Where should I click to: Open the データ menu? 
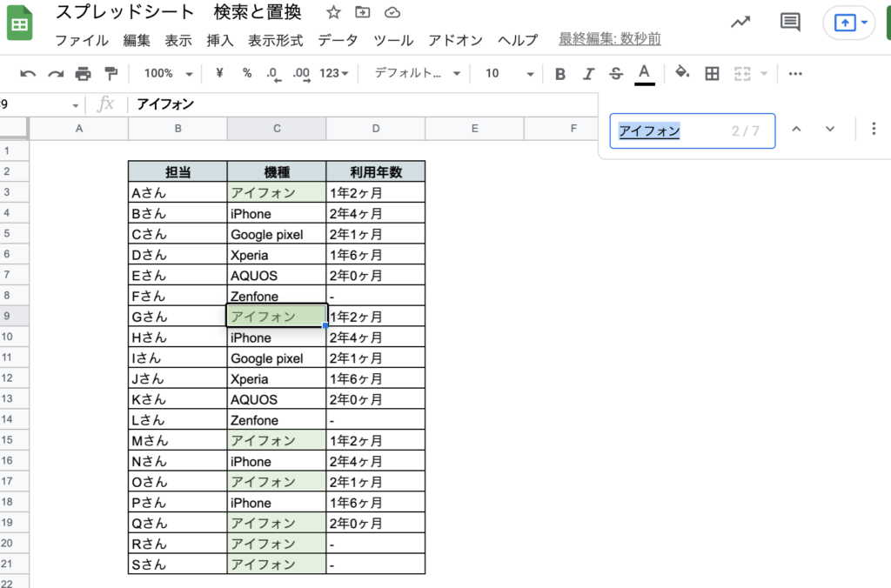[x=338, y=40]
